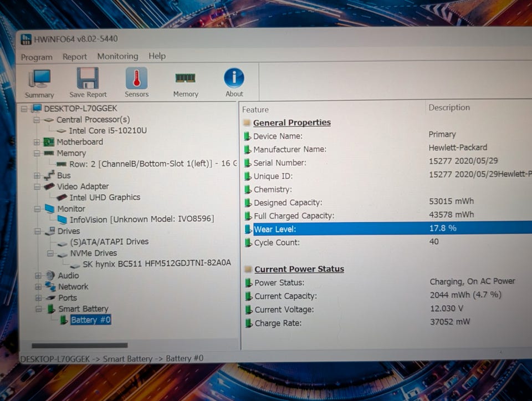Click the Cycle Count battery icon
Screen dimensions: 532x401
coord(248,242)
